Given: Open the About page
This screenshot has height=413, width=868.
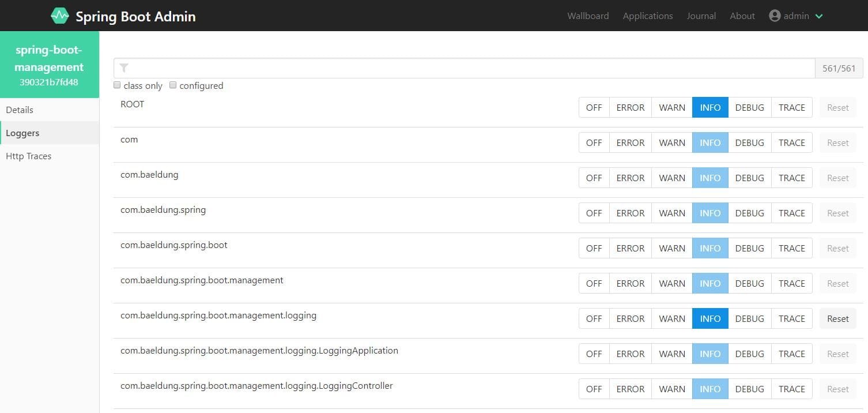Looking at the screenshot, I should [x=742, y=16].
